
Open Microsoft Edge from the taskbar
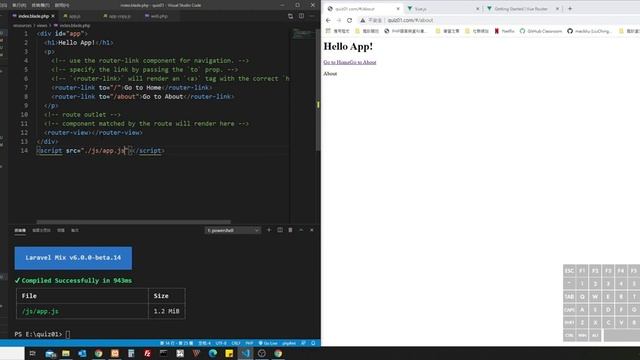tap(213, 353)
